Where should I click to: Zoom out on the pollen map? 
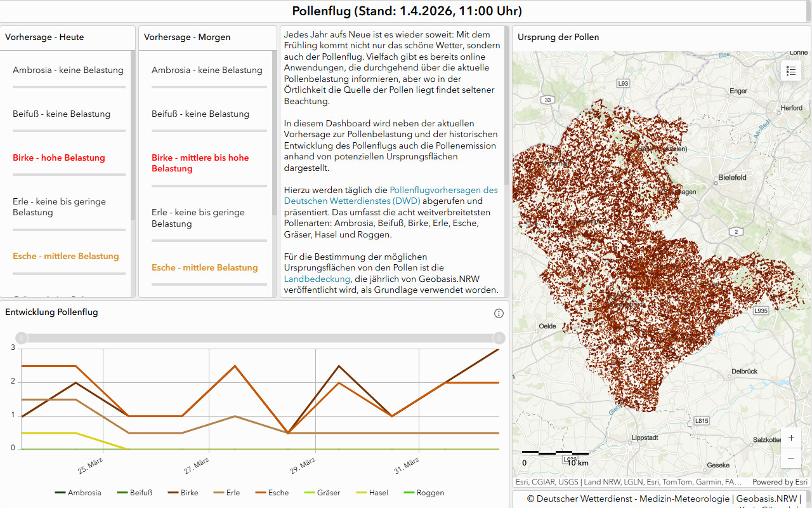(791, 458)
